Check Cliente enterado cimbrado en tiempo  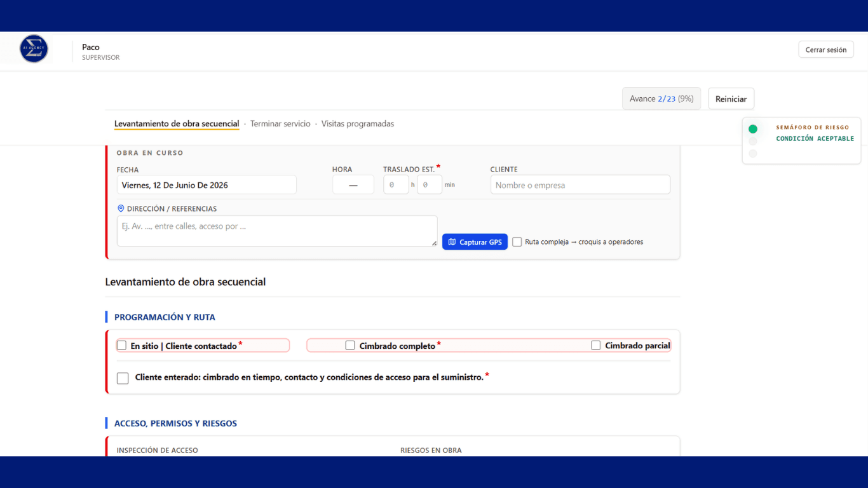coord(123,378)
